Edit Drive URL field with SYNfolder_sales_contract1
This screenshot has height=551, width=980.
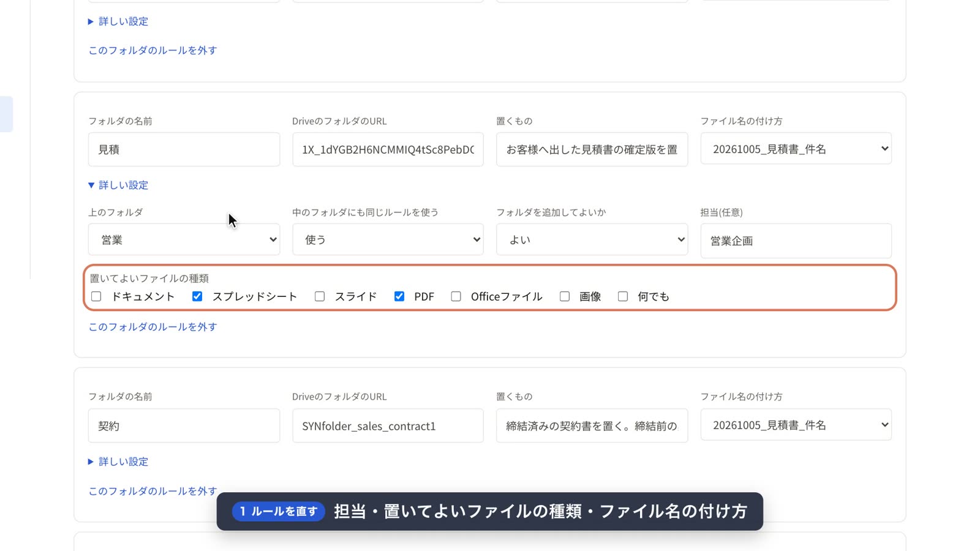(x=388, y=425)
